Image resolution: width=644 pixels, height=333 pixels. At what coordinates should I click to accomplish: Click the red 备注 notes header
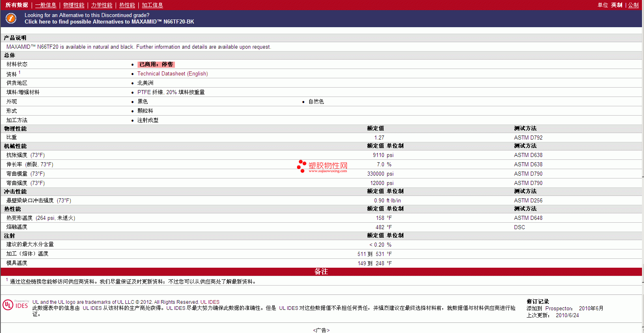point(321,272)
